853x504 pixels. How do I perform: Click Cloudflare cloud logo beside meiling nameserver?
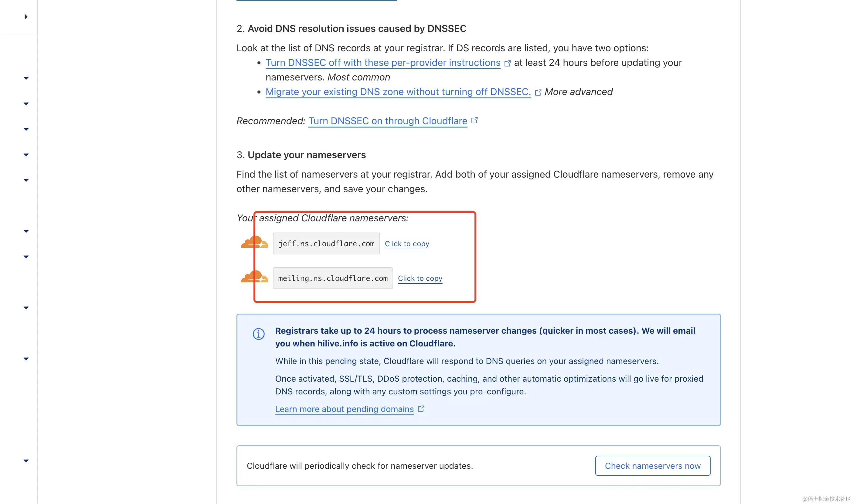(x=254, y=277)
